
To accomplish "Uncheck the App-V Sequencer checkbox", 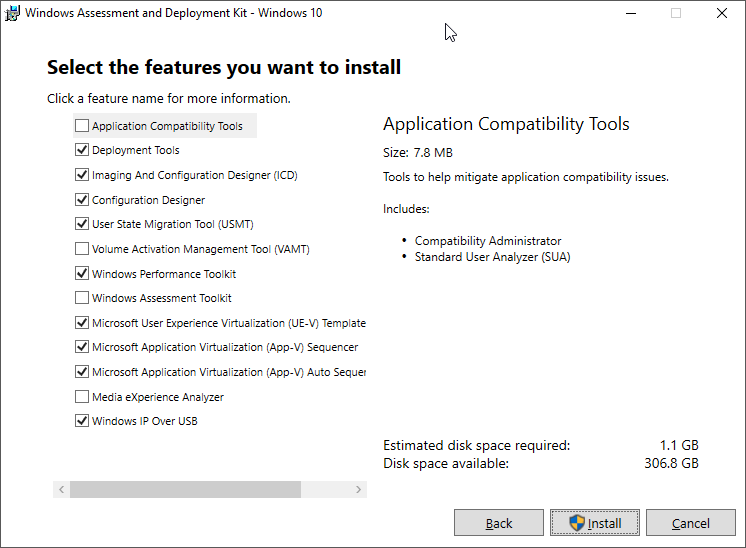I will (x=82, y=347).
